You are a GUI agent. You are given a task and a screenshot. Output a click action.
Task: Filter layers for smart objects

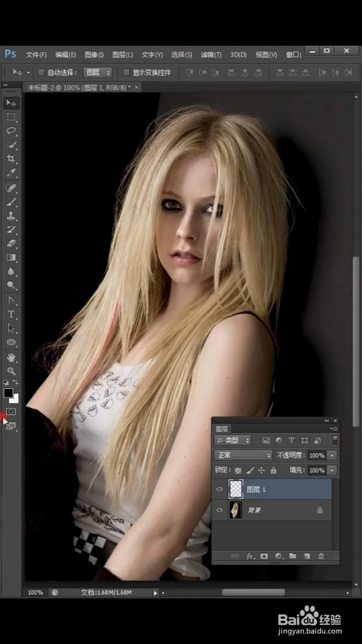point(317,440)
